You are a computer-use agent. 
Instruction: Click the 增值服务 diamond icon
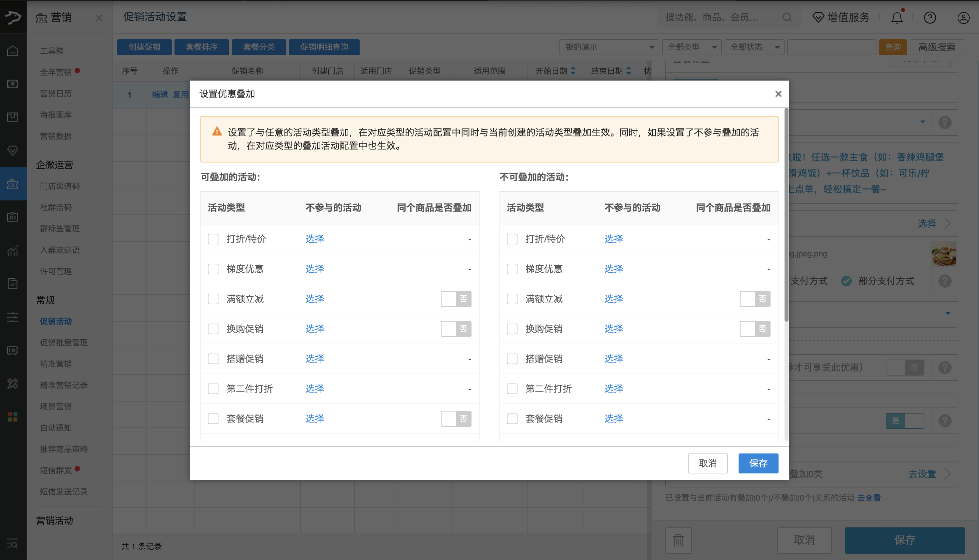pyautogui.click(x=818, y=17)
